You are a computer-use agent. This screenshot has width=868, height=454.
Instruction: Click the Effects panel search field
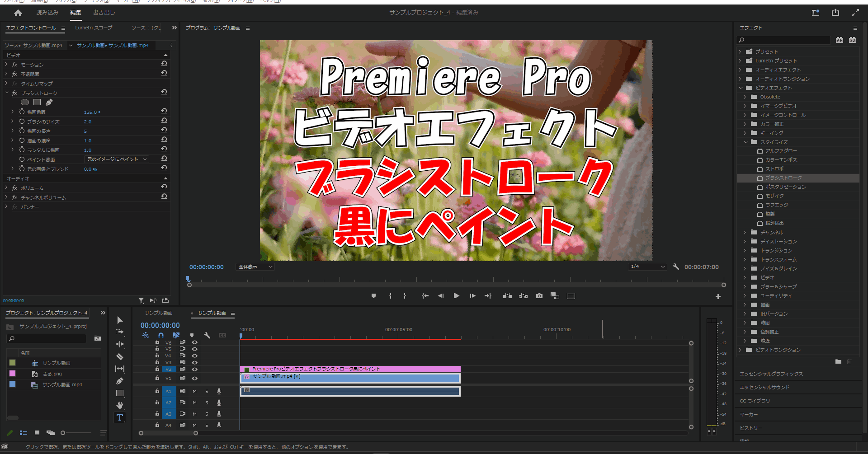pyautogui.click(x=784, y=40)
